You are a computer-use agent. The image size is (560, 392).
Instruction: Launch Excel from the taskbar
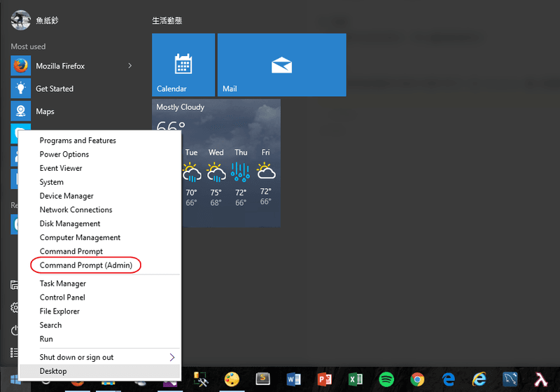[356, 379]
